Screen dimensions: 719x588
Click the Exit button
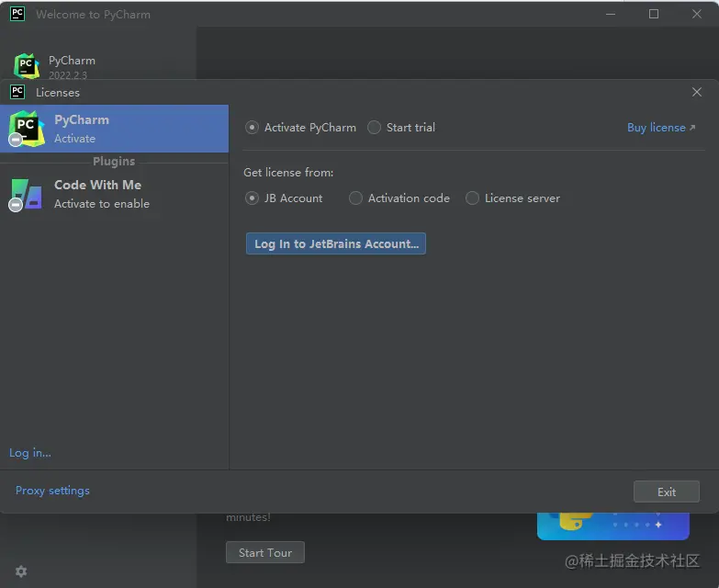(x=667, y=492)
